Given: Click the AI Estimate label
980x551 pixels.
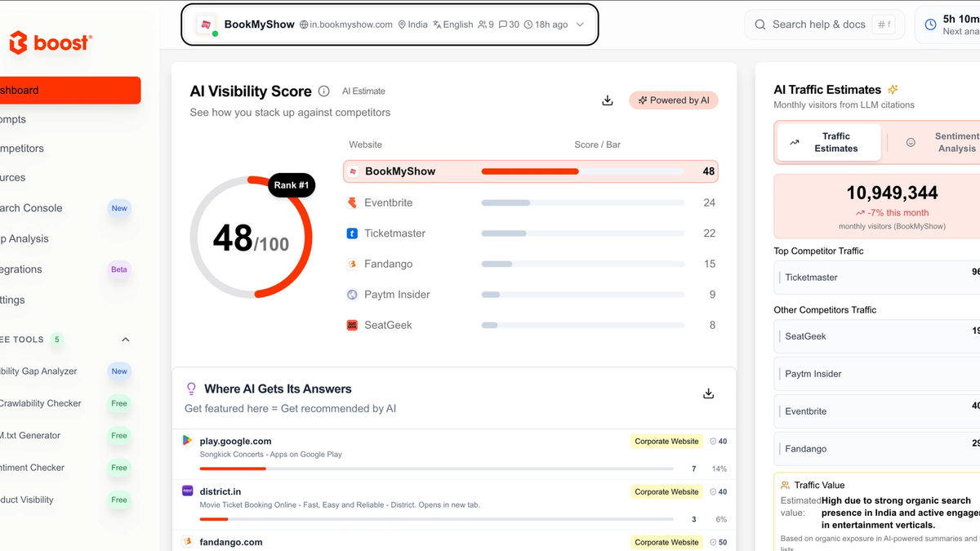Looking at the screenshot, I should pos(363,91).
